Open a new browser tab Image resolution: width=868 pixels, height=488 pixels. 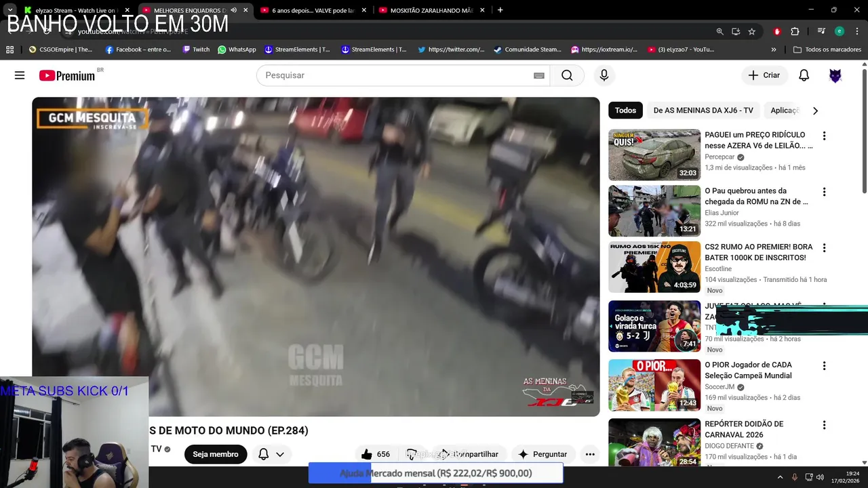tap(500, 10)
